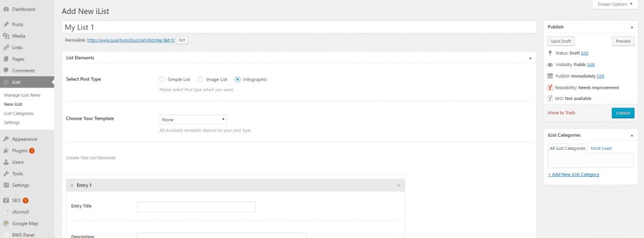Open the Users icon in sidebar
Viewport: 644px width, 238px height.
6,162
